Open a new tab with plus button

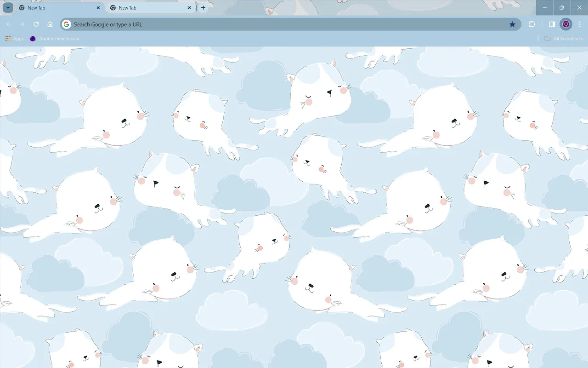click(x=203, y=8)
